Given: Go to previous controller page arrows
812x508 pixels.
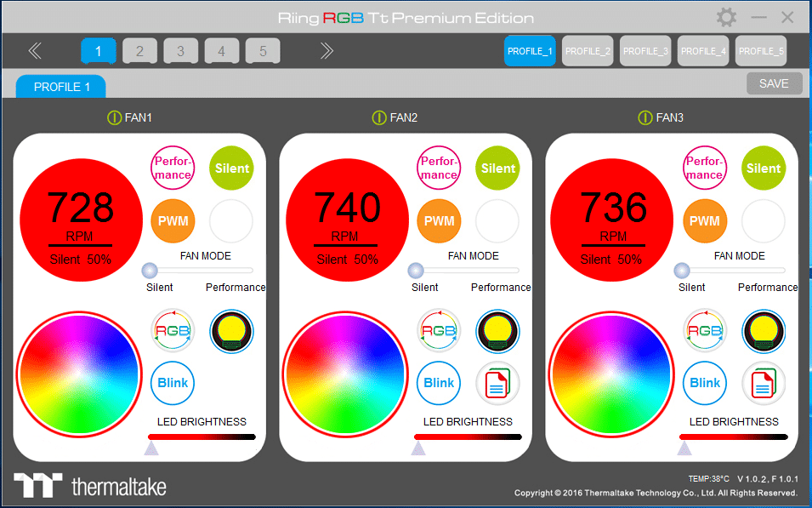Looking at the screenshot, I should [x=35, y=51].
